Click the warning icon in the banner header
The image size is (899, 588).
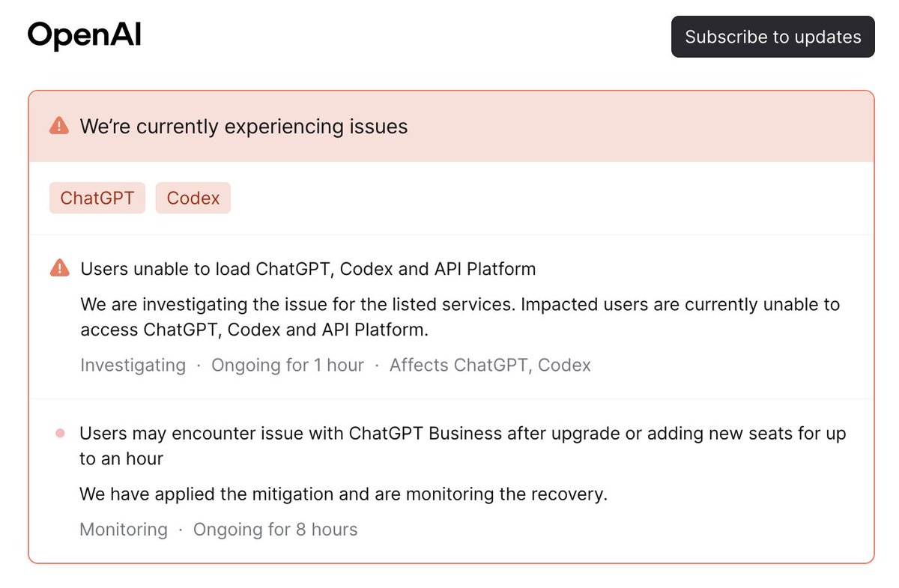tap(59, 126)
